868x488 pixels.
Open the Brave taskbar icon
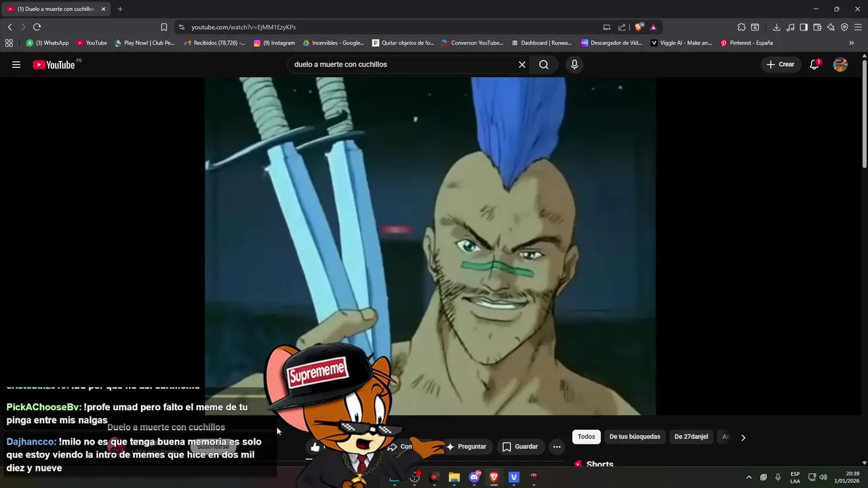494,477
